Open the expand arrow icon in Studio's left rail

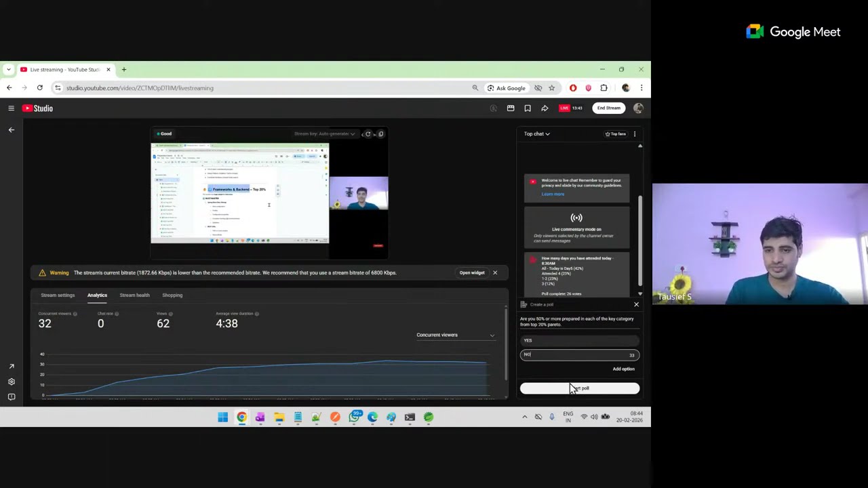(11, 367)
